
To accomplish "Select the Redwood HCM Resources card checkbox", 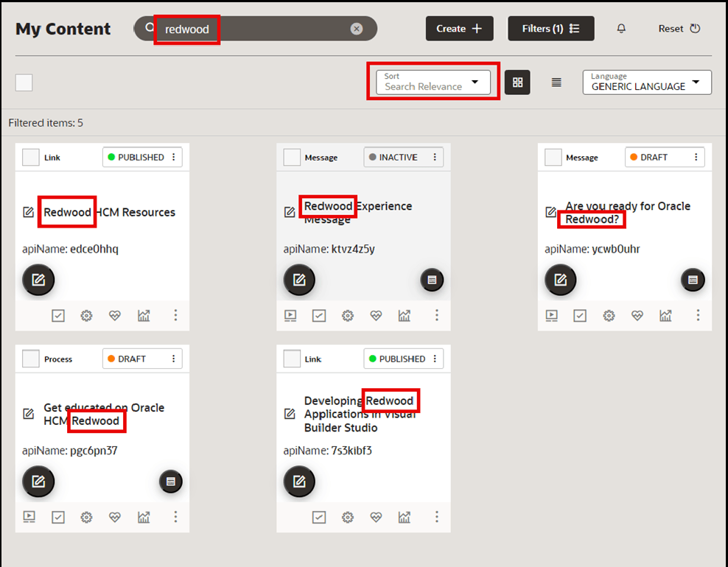I will (31, 158).
